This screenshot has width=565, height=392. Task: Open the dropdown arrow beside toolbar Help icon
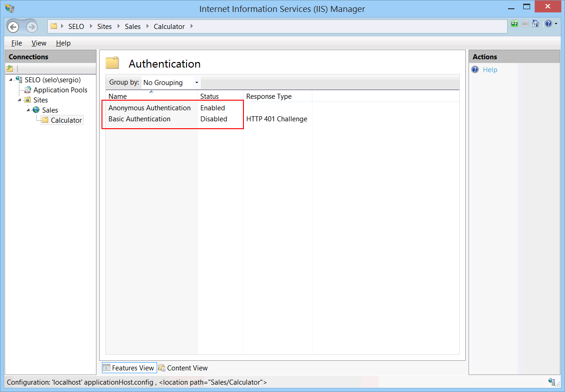tap(555, 23)
